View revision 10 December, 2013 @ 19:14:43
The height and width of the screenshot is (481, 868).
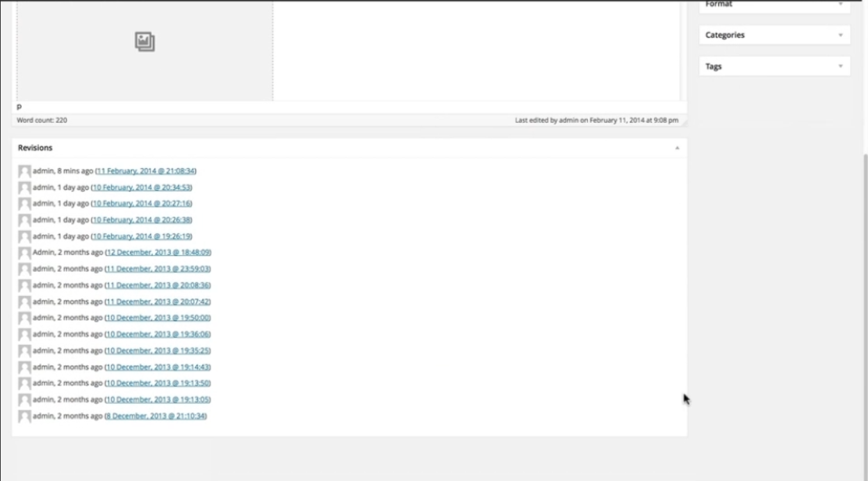click(x=158, y=367)
